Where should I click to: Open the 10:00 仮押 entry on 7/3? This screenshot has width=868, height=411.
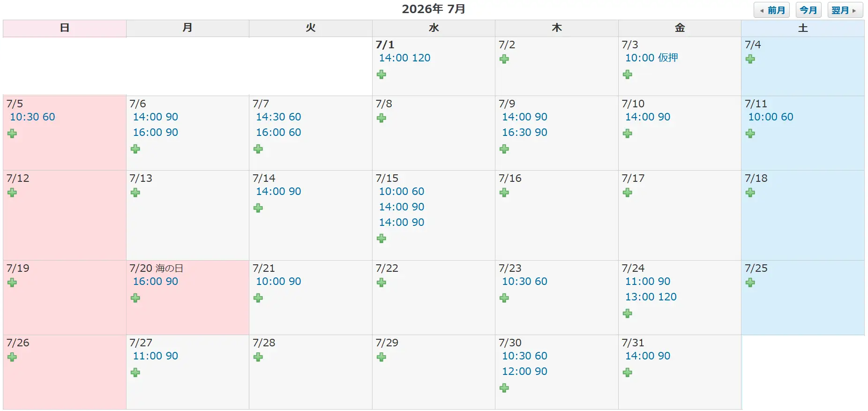tap(651, 58)
